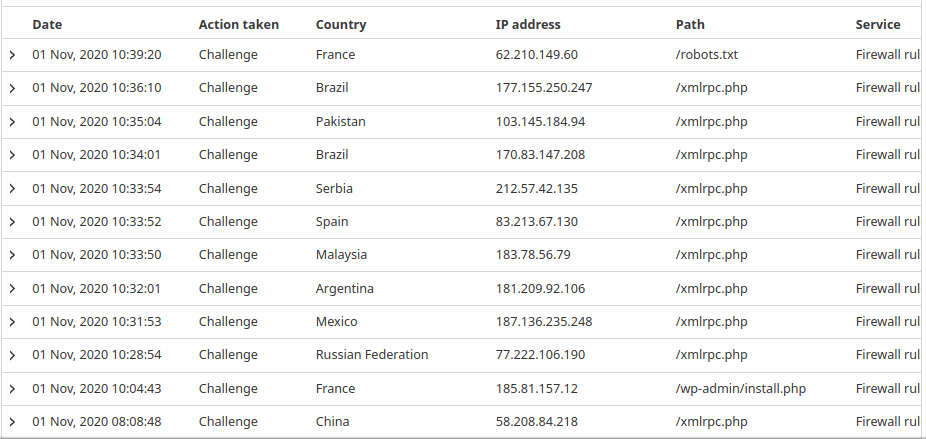Expand the Pakistan event row
Screen dimensions: 926x439
(x=12, y=122)
